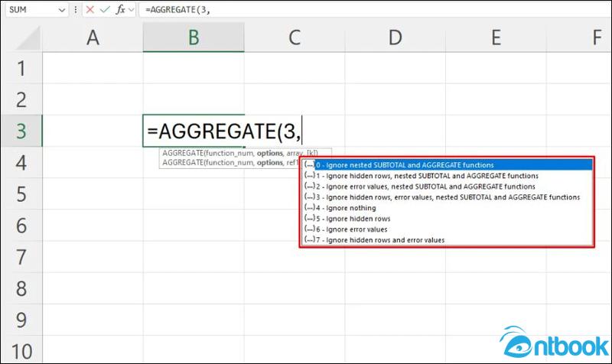612x364 pixels.
Task: Select column C header
Action: pos(295,37)
